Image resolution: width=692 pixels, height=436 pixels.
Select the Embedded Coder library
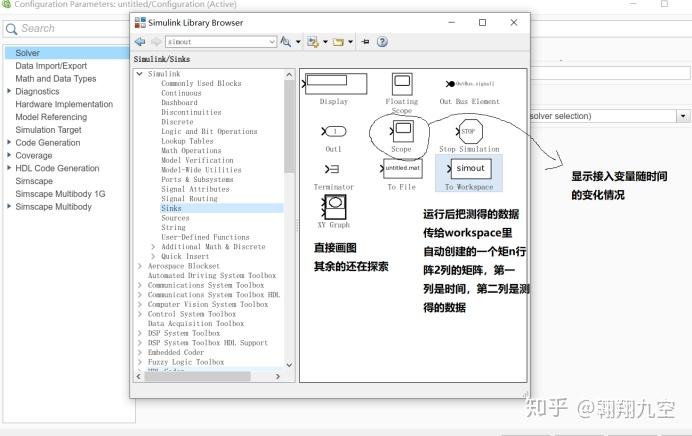[176, 353]
